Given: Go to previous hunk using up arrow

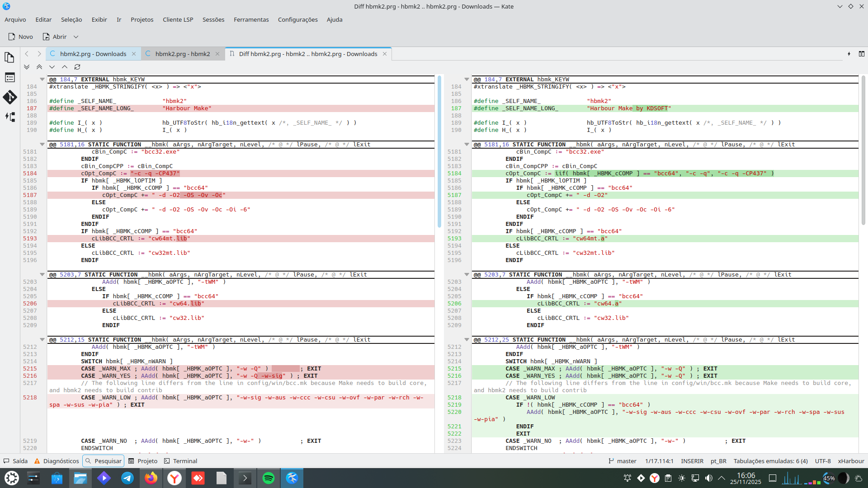Looking at the screenshot, I should [65, 67].
